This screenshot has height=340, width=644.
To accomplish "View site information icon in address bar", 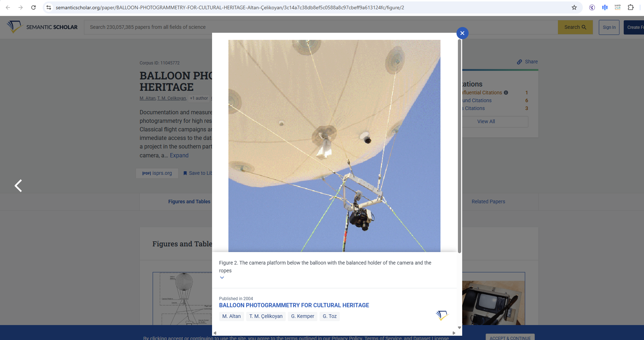I will 49,7.
